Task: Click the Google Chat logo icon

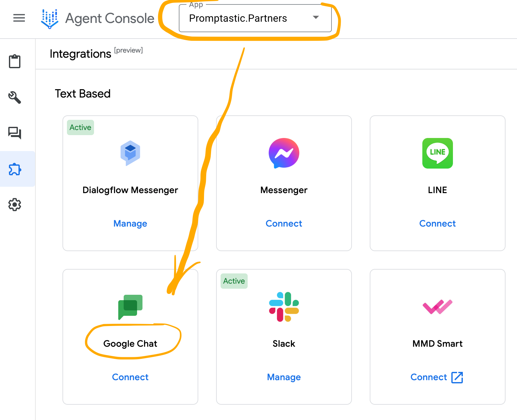Action: [x=130, y=307]
